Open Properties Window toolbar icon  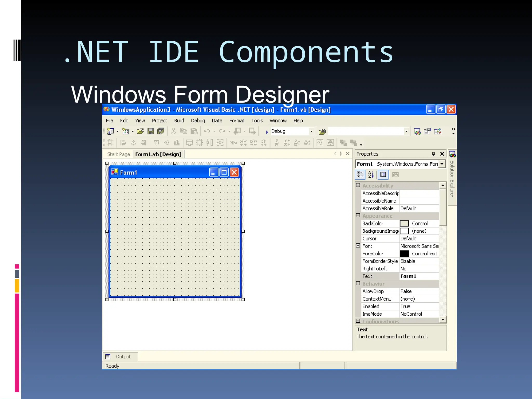pyautogui.click(x=427, y=132)
